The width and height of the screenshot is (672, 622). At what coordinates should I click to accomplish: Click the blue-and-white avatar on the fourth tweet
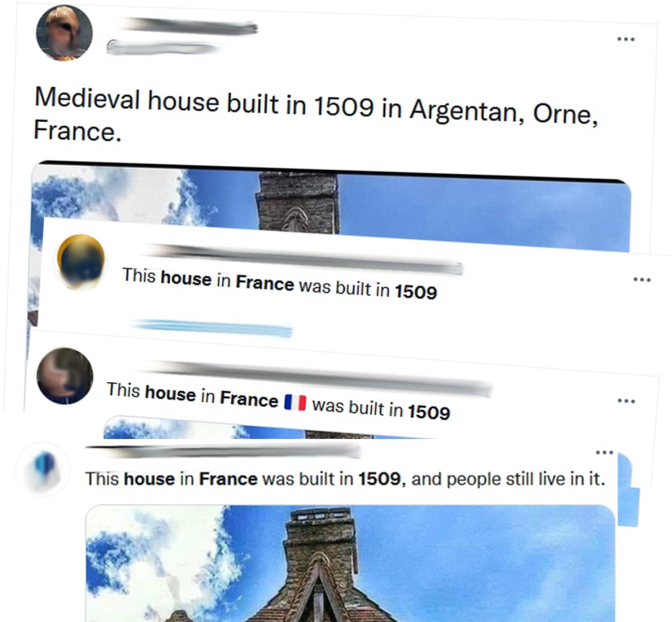(43, 470)
